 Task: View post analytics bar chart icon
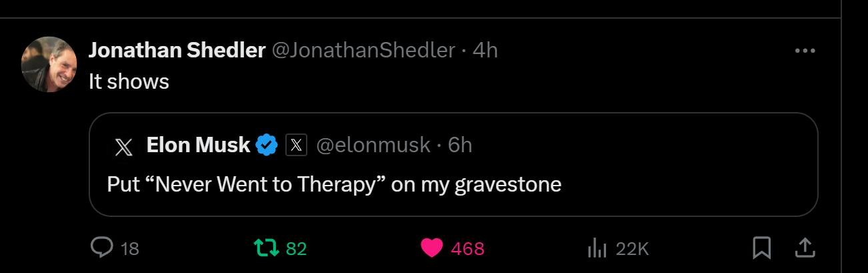coord(597,248)
